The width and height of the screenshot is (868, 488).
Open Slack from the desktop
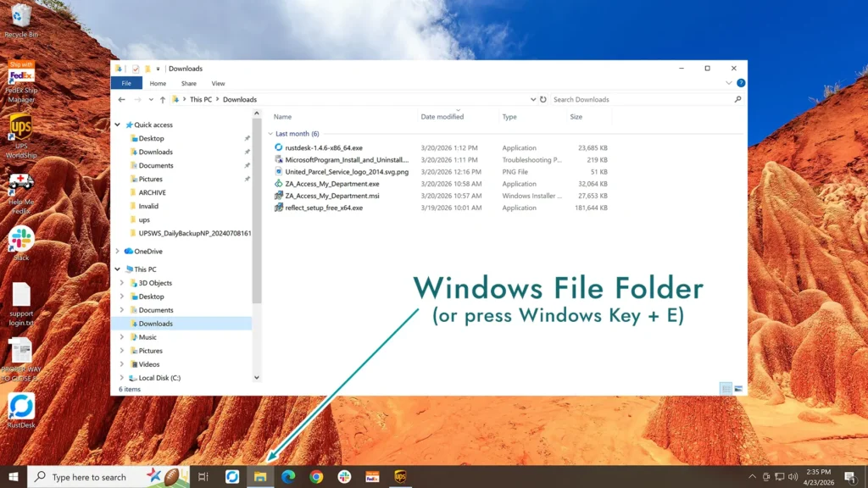click(x=19, y=240)
